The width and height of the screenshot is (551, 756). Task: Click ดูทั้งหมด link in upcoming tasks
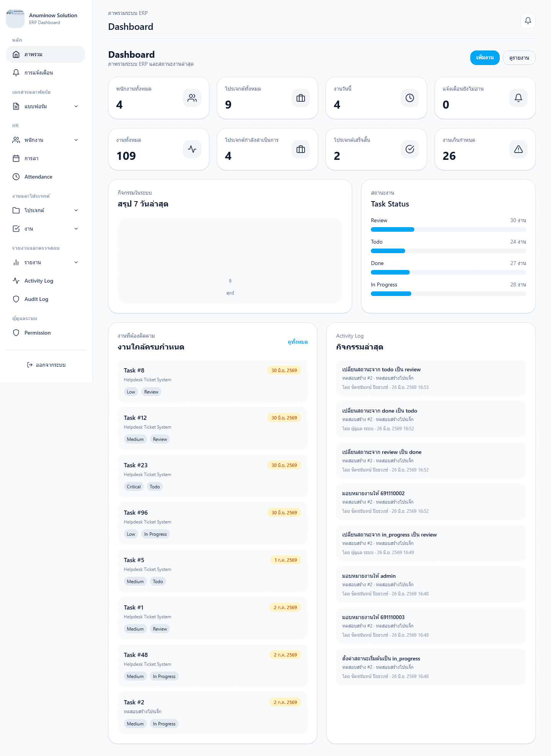pyautogui.click(x=298, y=342)
